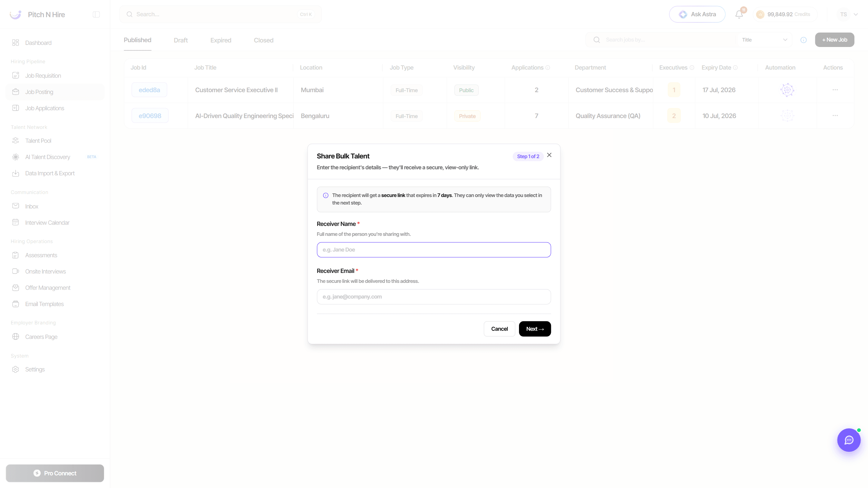Focus the Receiver Email input field
The image size is (868, 488).
click(x=434, y=297)
